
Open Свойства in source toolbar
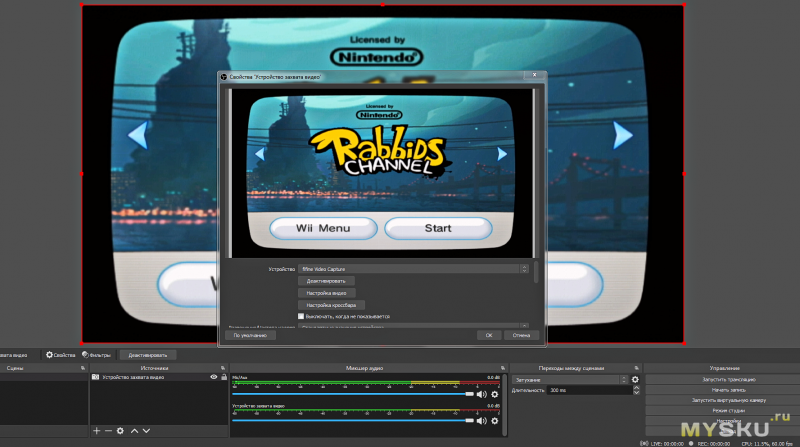click(x=61, y=355)
